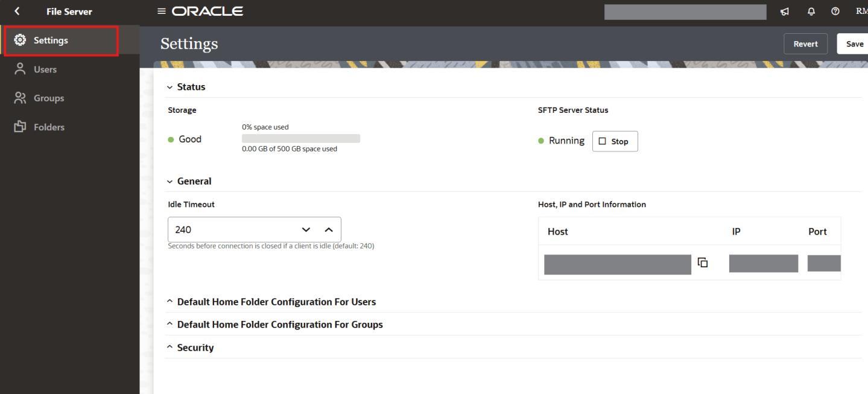Open the announcements megaphone icon
Screen dimensions: 868x394
[785, 11]
